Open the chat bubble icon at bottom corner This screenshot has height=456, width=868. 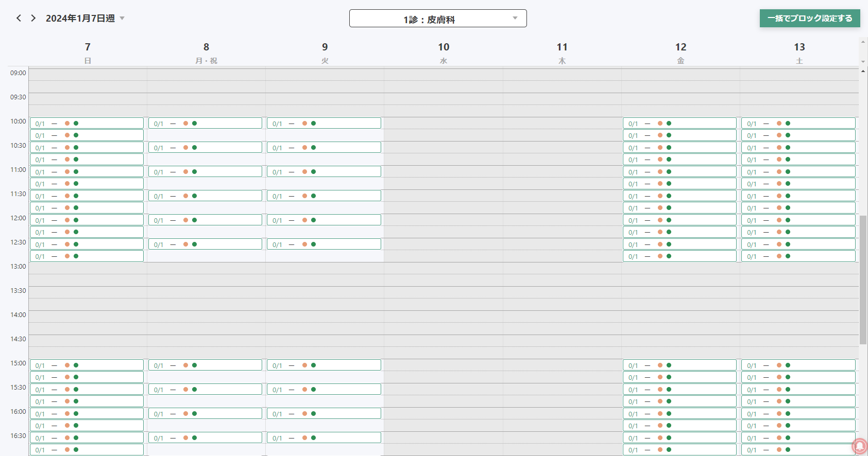click(860, 446)
